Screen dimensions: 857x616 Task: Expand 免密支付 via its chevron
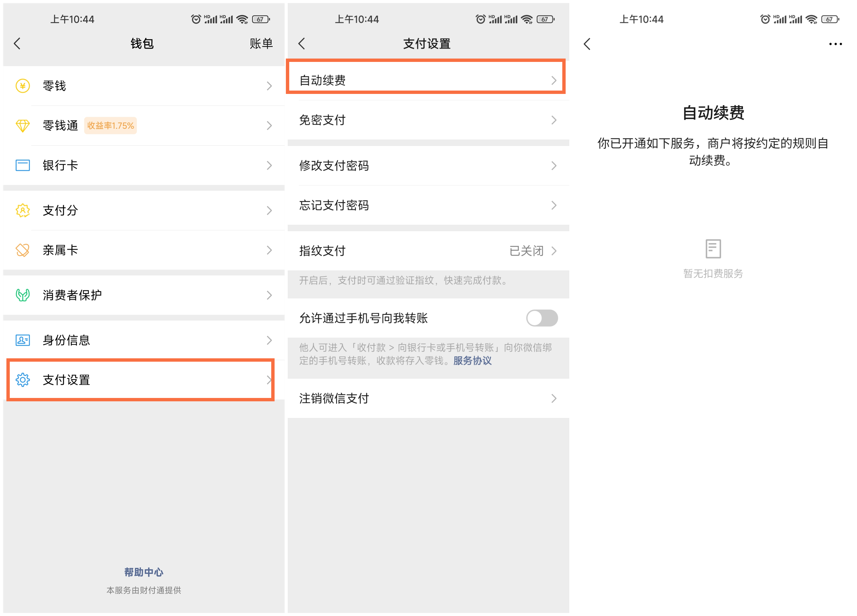[x=553, y=120]
